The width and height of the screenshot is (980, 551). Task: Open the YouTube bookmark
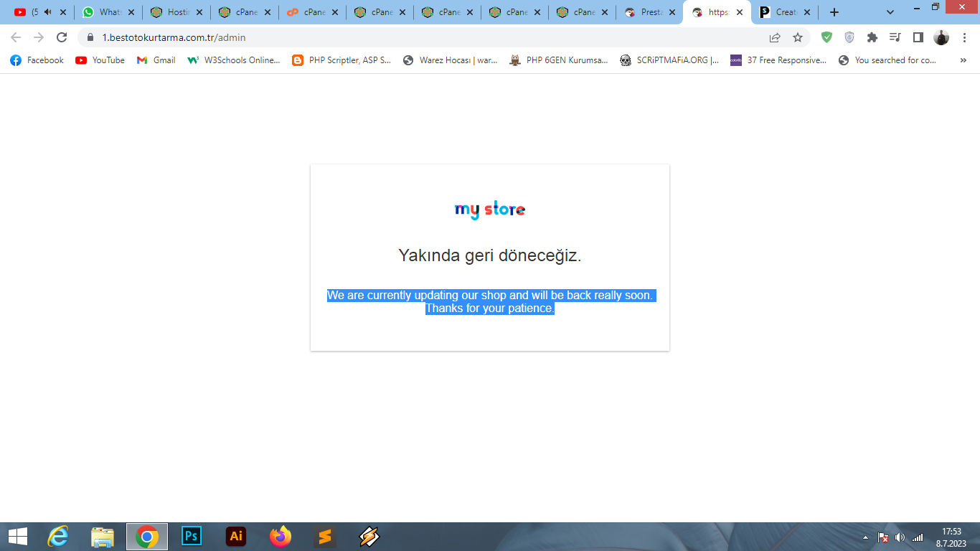(x=100, y=60)
